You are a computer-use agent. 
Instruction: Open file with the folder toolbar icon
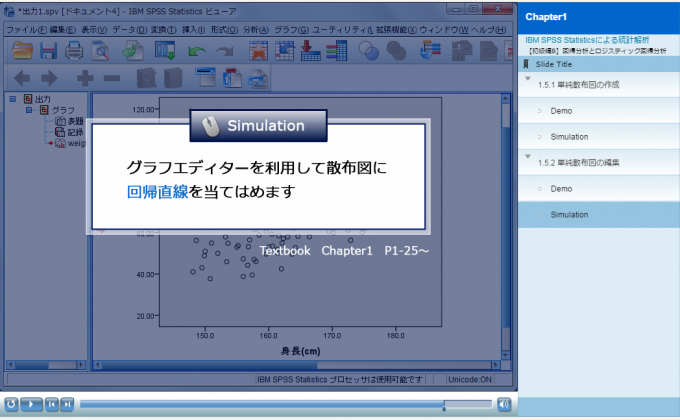click(23, 50)
